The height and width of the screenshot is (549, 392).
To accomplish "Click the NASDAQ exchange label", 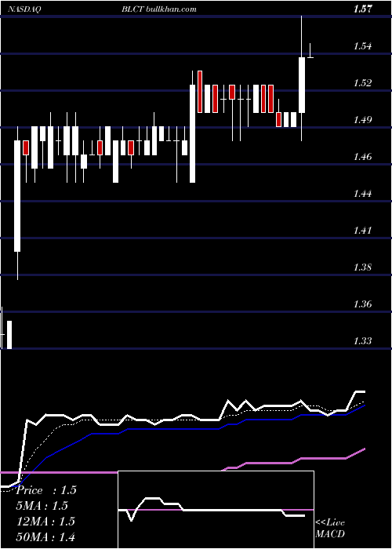I will click(24, 9).
